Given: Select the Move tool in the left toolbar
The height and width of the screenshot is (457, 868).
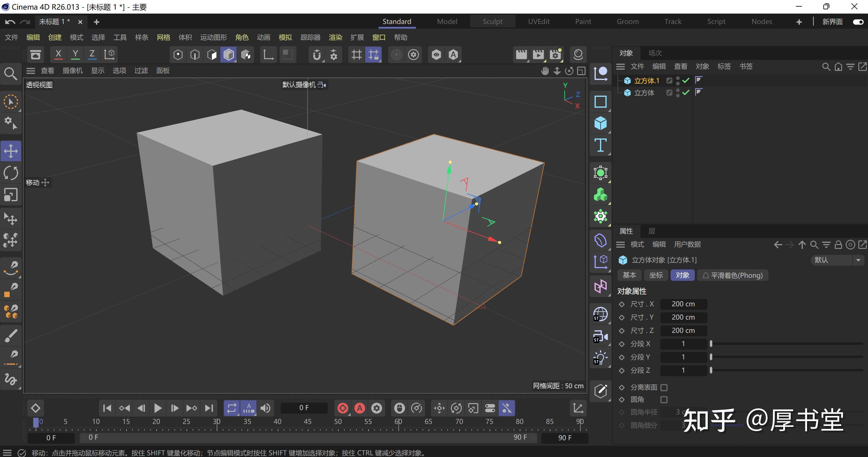Looking at the screenshot, I should click(11, 151).
